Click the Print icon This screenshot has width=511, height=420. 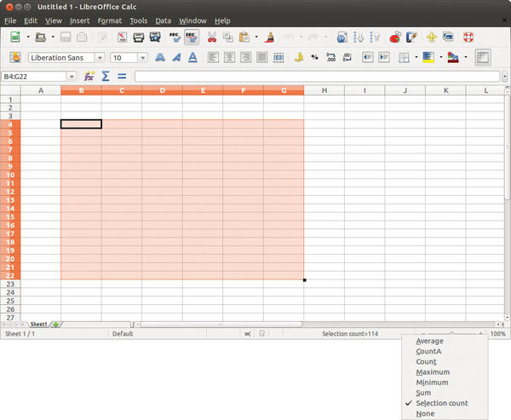139,37
